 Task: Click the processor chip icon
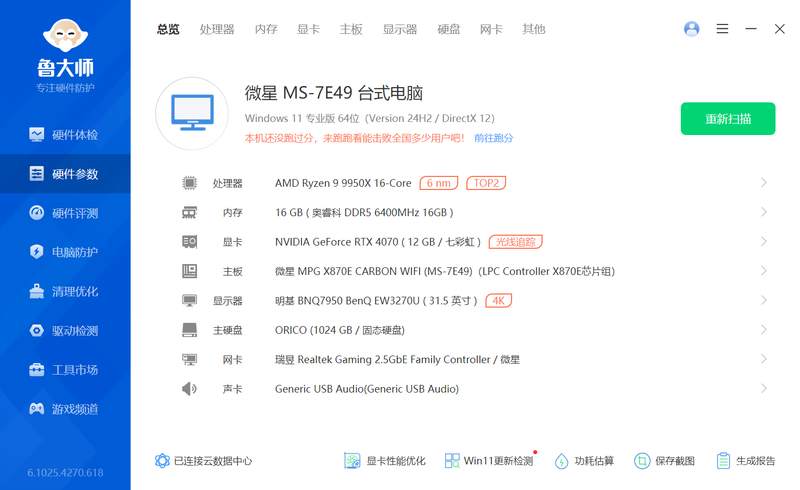click(189, 183)
